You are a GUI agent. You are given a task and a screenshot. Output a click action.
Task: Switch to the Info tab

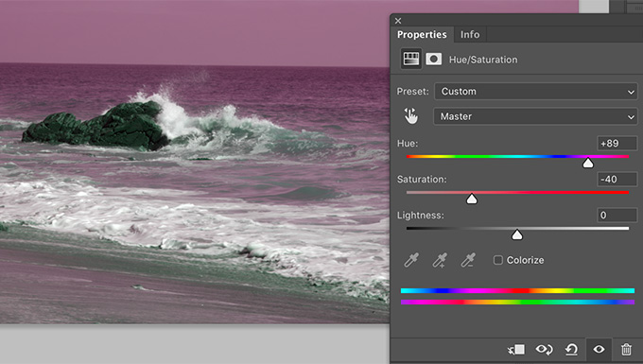(470, 34)
